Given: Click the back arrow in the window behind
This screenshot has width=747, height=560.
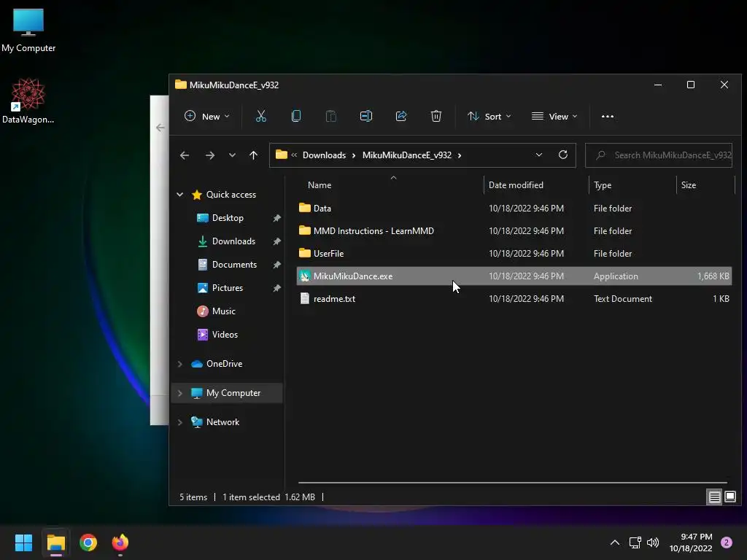Looking at the screenshot, I should (x=160, y=128).
